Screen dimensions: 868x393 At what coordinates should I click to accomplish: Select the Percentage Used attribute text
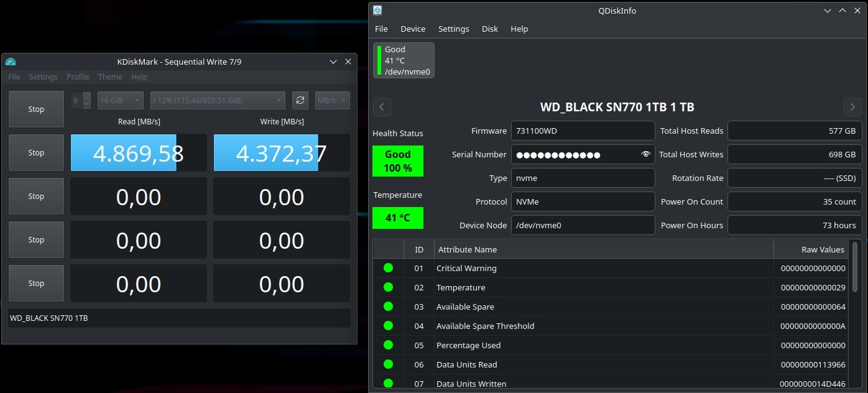click(468, 345)
